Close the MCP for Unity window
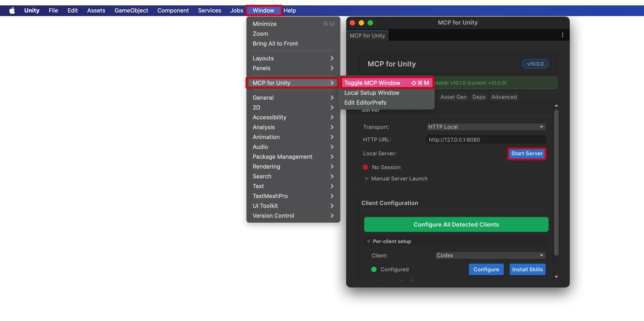Screen dimensions: 644x321 [352, 23]
